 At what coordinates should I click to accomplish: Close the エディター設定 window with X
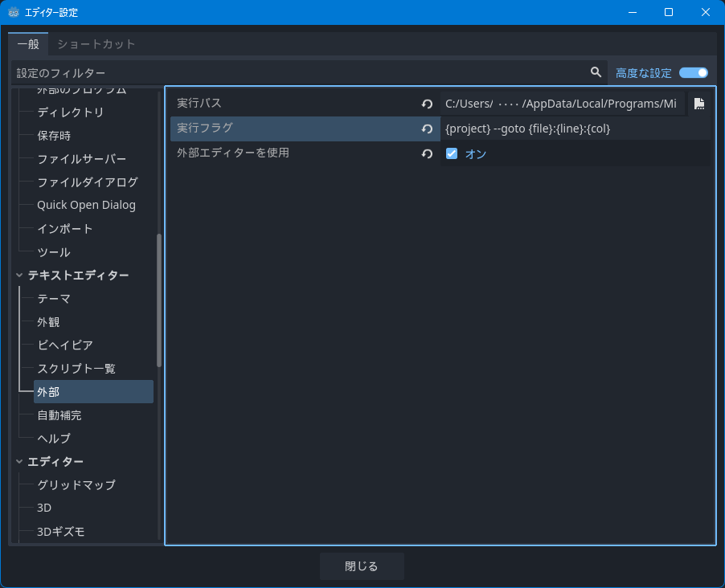pos(705,13)
